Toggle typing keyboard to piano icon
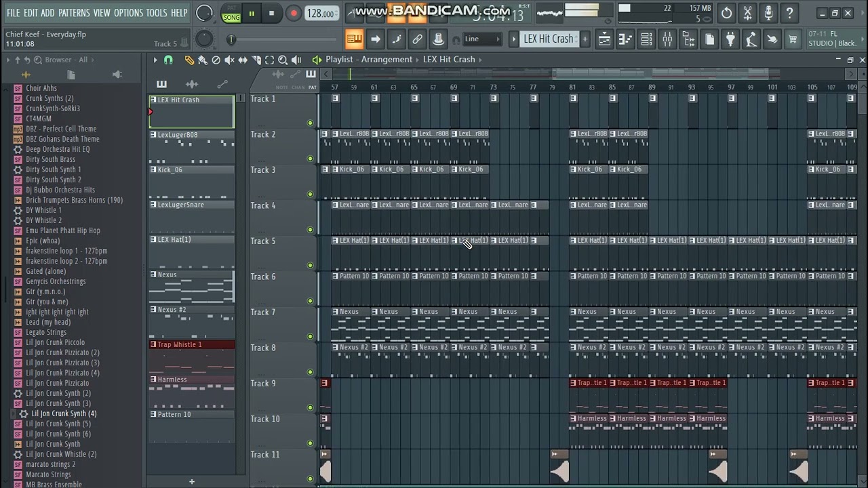This screenshot has width=868, height=488. pos(354,39)
